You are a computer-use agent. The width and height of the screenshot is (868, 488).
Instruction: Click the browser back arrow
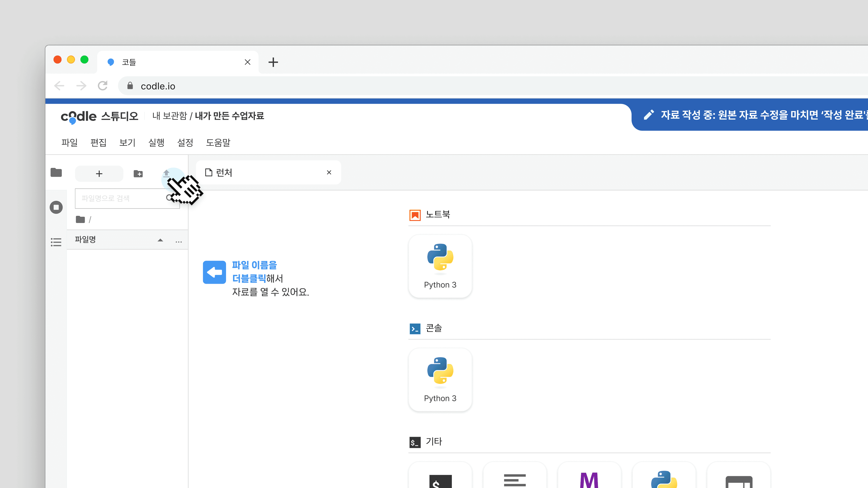click(x=59, y=86)
